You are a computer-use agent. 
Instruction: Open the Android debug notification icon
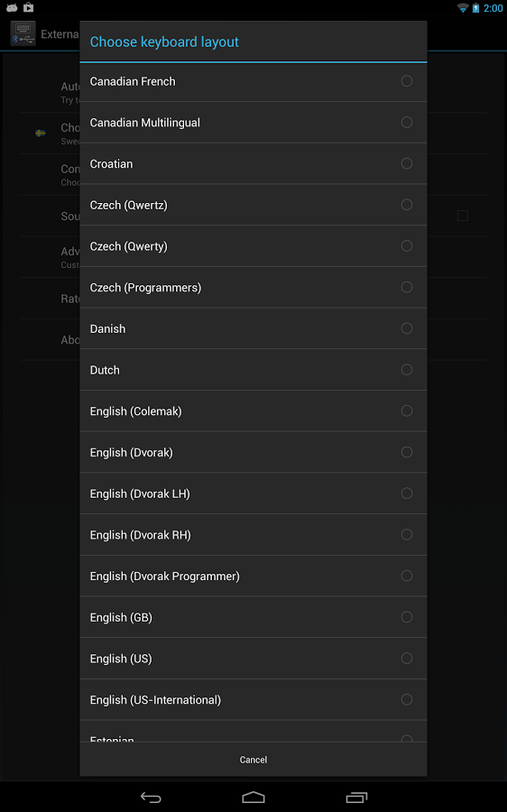coord(12,8)
